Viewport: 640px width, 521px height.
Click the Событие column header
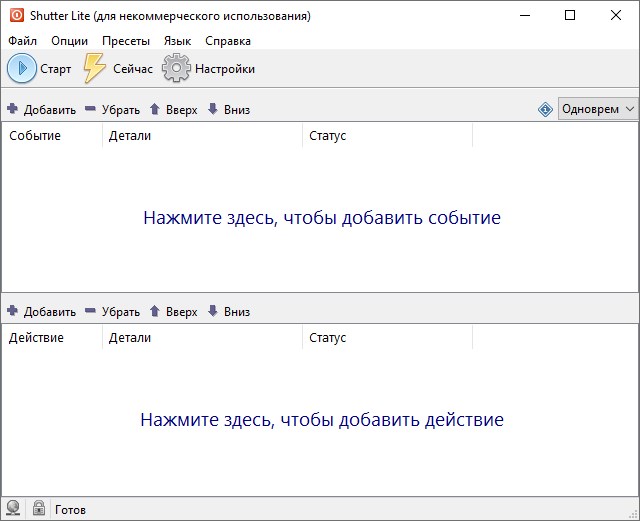(52, 135)
